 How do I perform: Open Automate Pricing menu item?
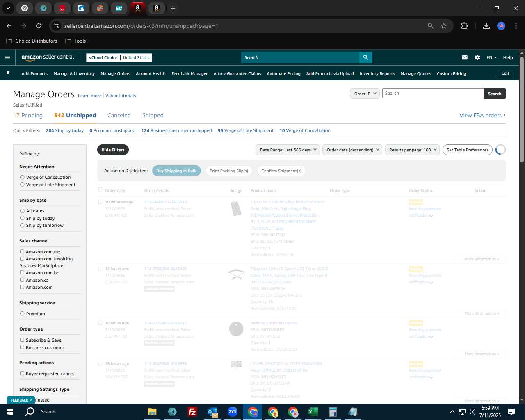(x=283, y=73)
